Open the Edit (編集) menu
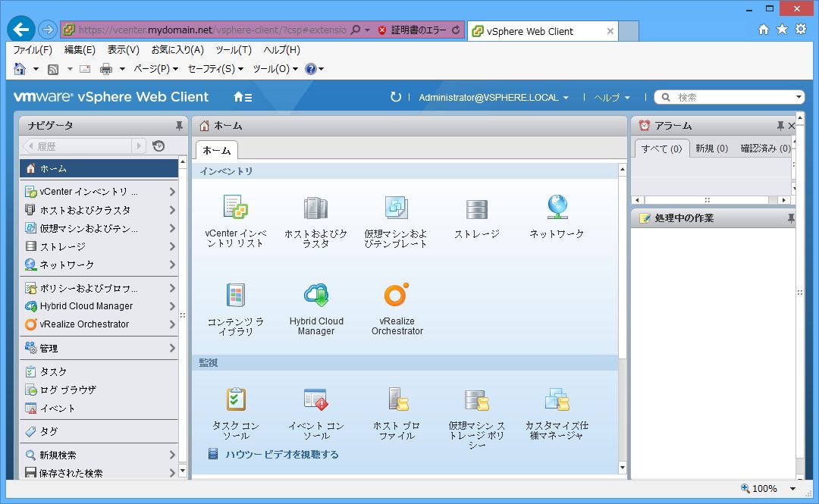The height and width of the screenshot is (504, 819). click(80, 50)
